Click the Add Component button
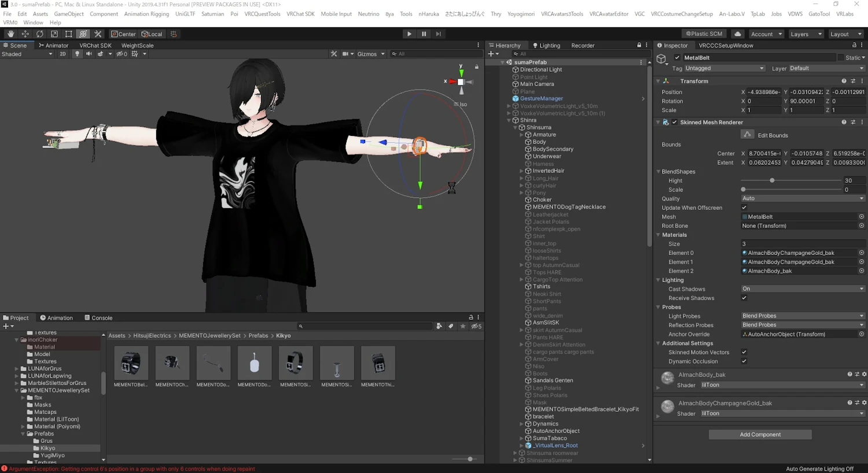Screen dimensions: 868x473 coord(760,434)
